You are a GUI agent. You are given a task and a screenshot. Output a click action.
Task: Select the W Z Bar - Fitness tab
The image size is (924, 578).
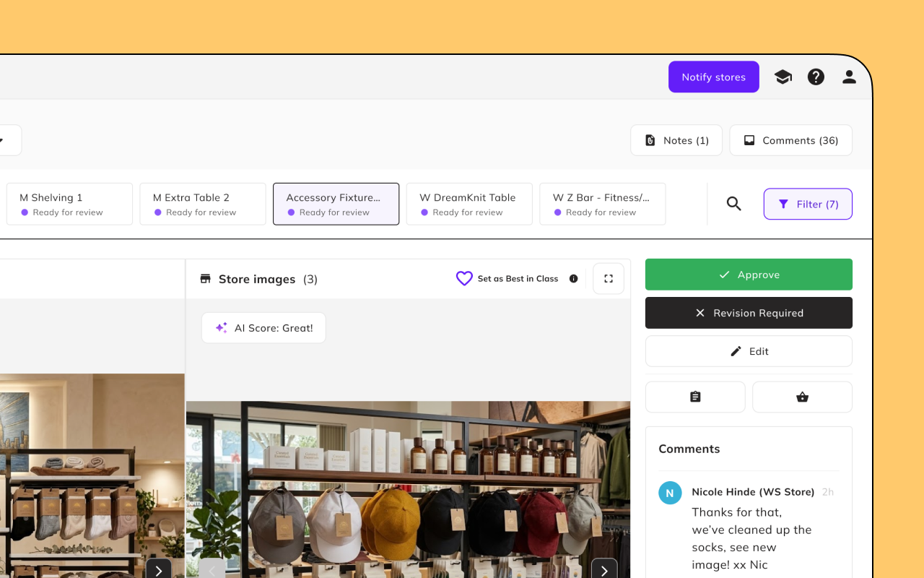click(602, 204)
